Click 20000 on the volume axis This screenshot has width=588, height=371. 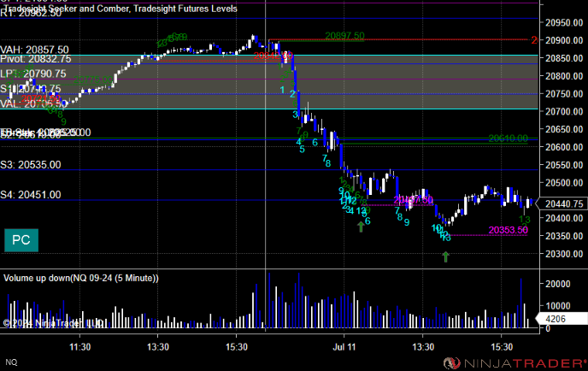(x=558, y=284)
